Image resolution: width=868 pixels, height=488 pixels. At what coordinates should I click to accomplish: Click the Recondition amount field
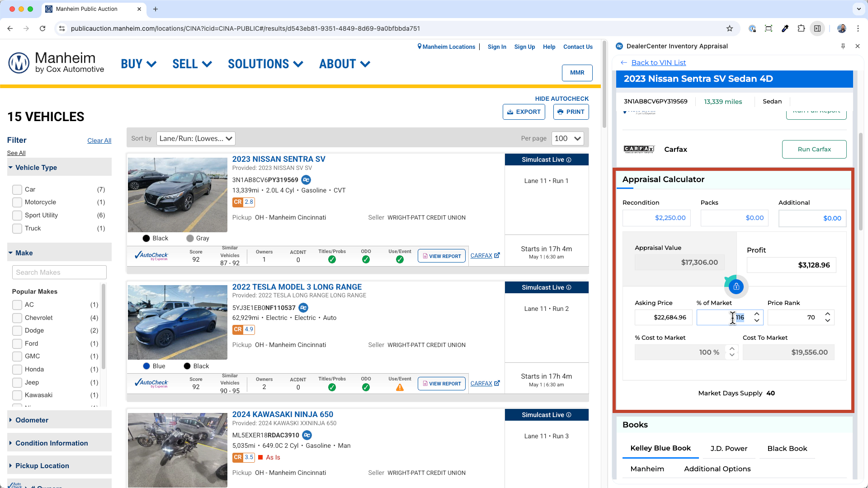[x=657, y=218]
